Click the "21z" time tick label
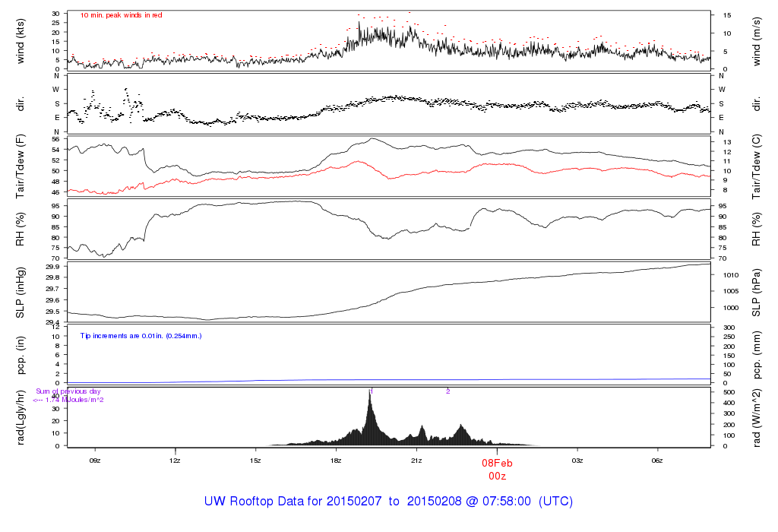 (x=416, y=461)
